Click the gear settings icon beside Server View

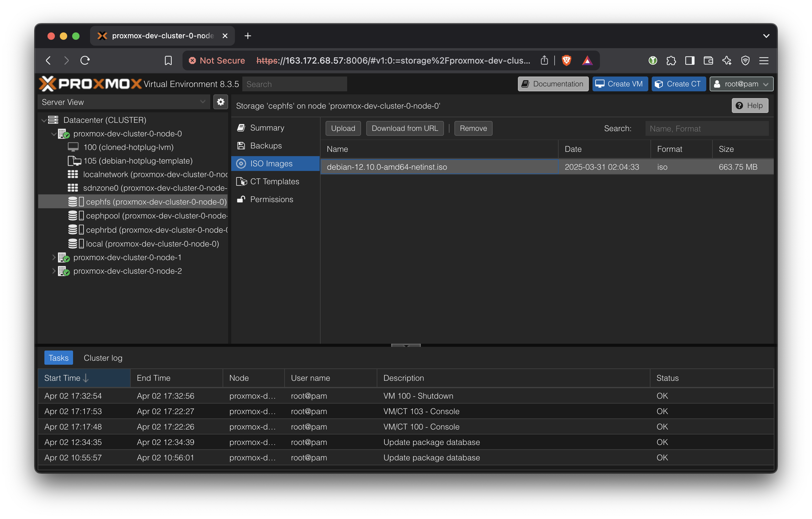click(x=220, y=102)
